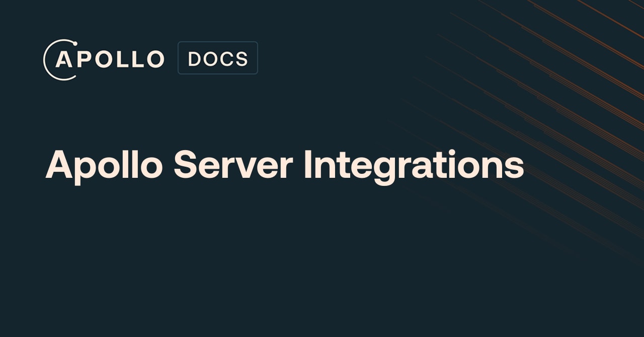Open the documentation area via the DOCS chip

tap(217, 57)
